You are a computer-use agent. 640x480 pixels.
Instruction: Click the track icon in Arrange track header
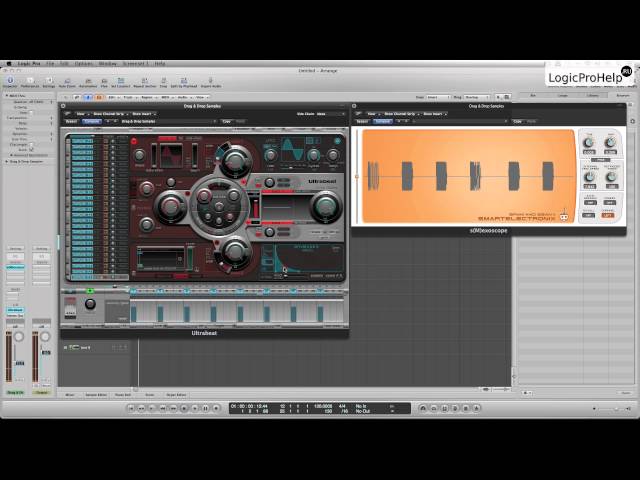coord(74,347)
